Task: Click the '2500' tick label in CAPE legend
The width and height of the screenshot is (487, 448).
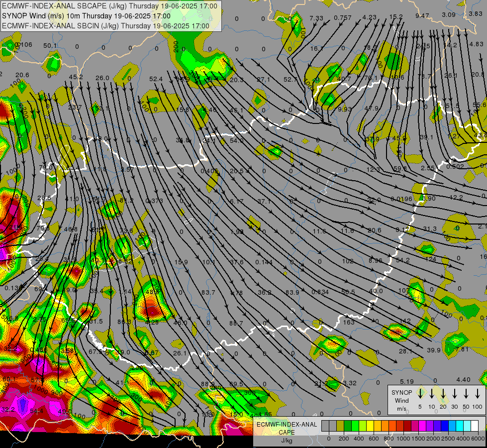Action: pos(449,439)
